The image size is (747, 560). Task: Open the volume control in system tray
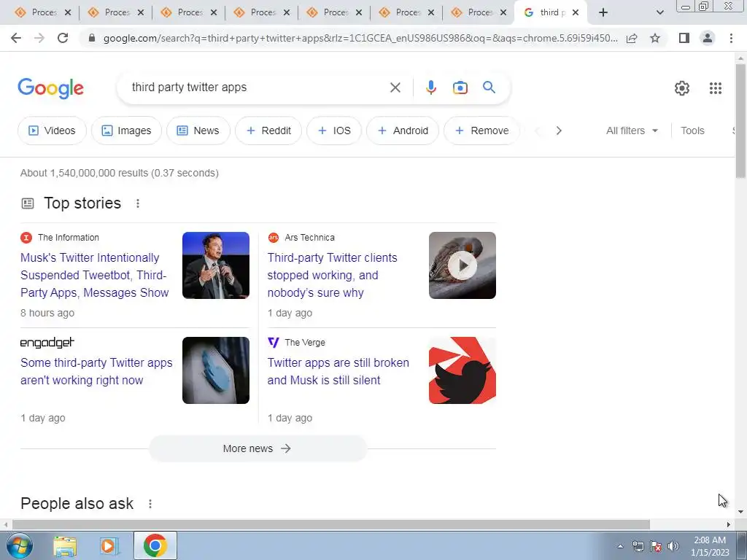coord(673,546)
